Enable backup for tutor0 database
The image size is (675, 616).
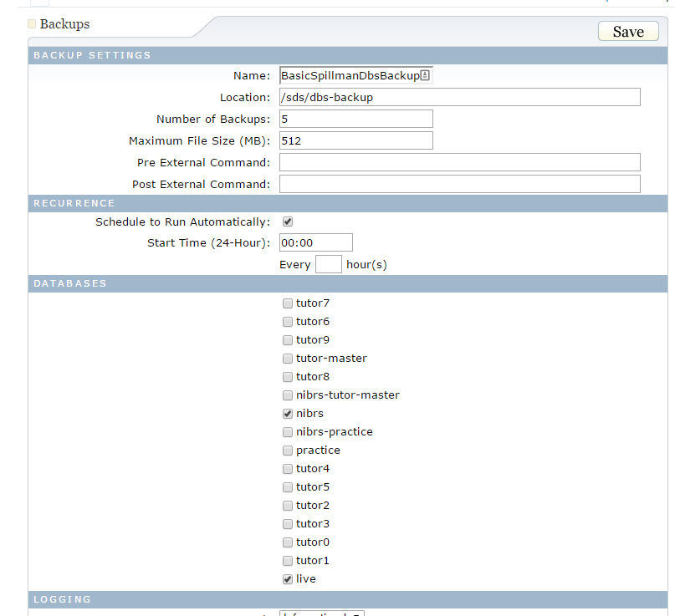coord(288,542)
